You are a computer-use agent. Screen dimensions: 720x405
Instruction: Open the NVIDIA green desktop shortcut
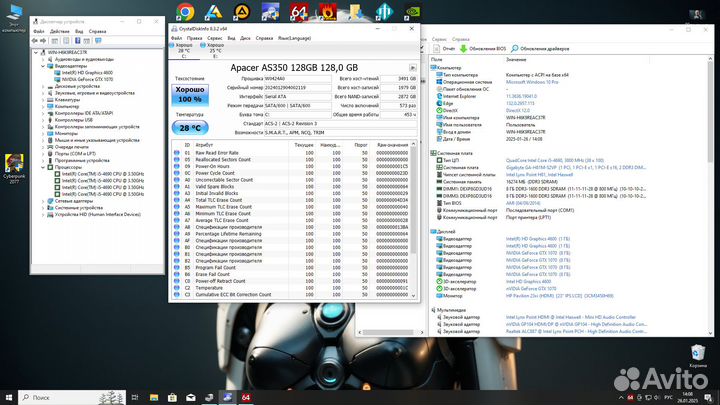pyautogui.click(x=412, y=11)
